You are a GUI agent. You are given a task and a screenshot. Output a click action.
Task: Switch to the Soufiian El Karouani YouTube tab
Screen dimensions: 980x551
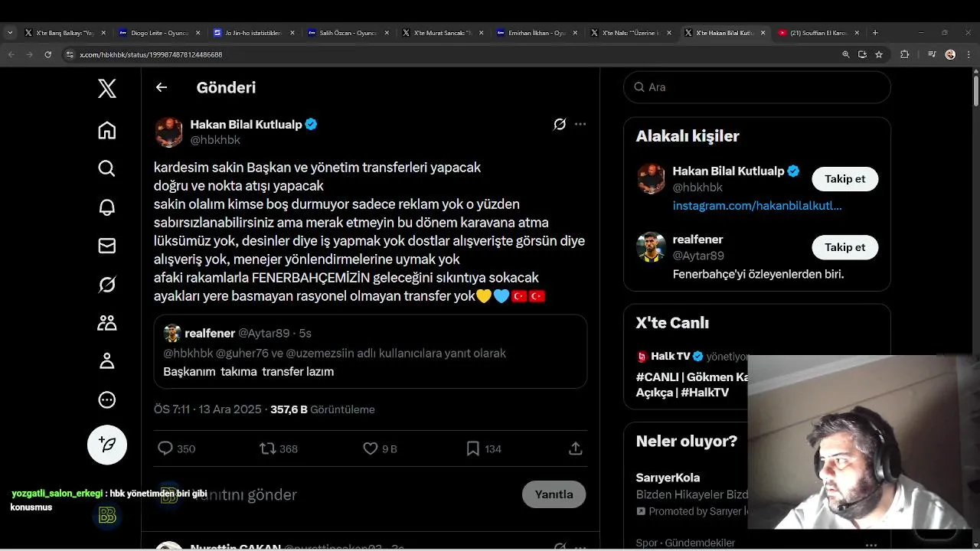pos(818,33)
